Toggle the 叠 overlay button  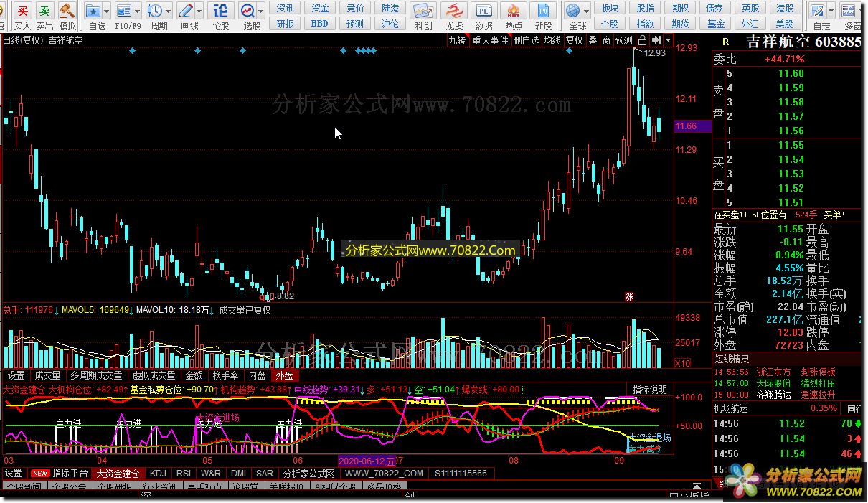click(x=593, y=40)
